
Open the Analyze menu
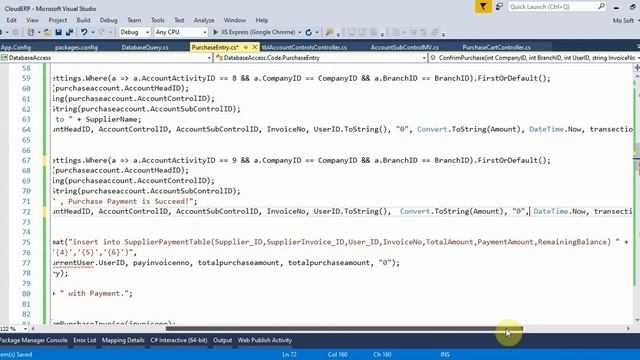(x=204, y=20)
